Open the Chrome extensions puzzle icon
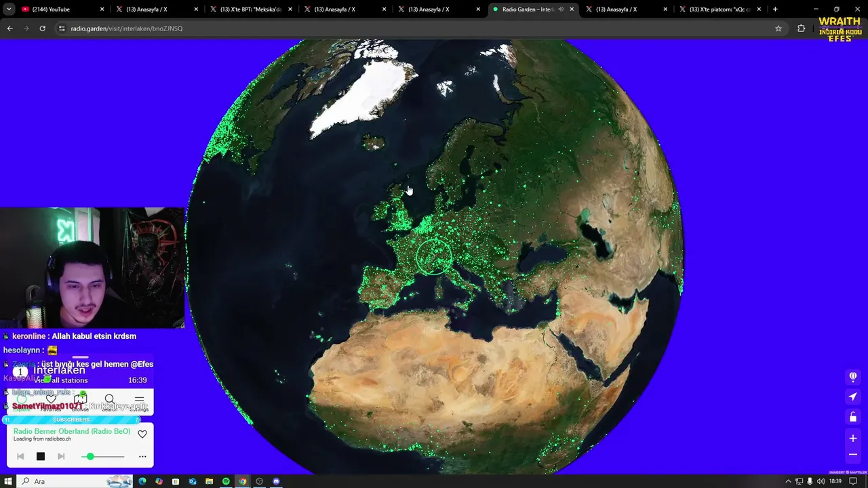The height and width of the screenshot is (488, 868). coord(802,28)
